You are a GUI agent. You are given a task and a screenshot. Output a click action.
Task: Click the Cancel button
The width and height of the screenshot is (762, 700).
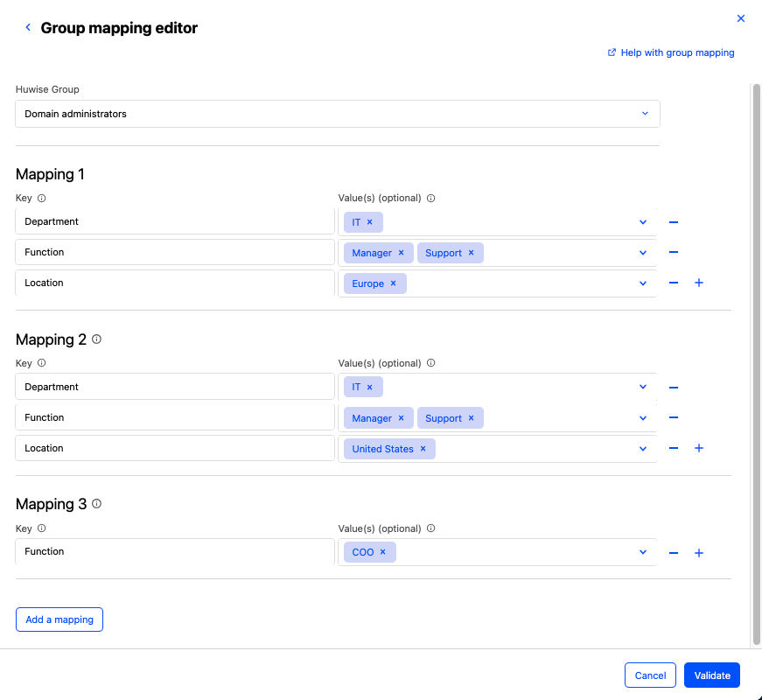click(x=650, y=675)
